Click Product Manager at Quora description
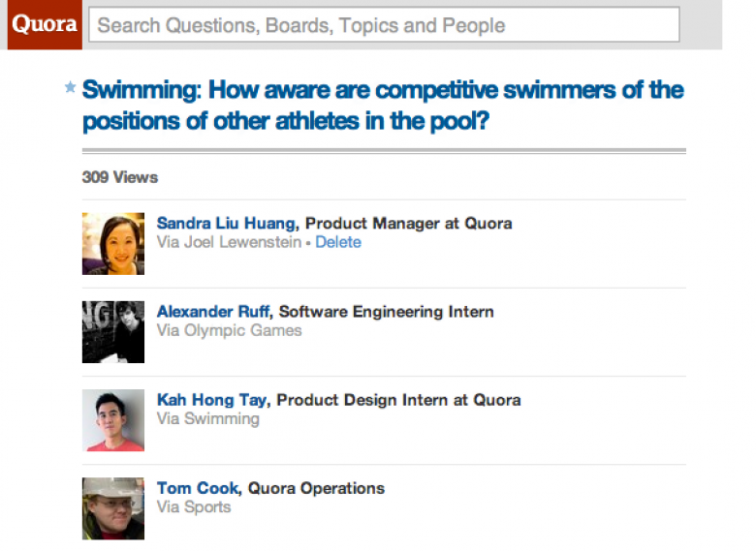Image resolution: width=756 pixels, height=551 pixels. tap(409, 224)
